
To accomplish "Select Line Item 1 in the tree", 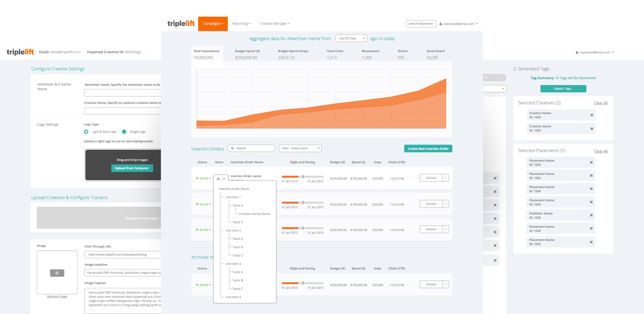I will coord(233,197).
